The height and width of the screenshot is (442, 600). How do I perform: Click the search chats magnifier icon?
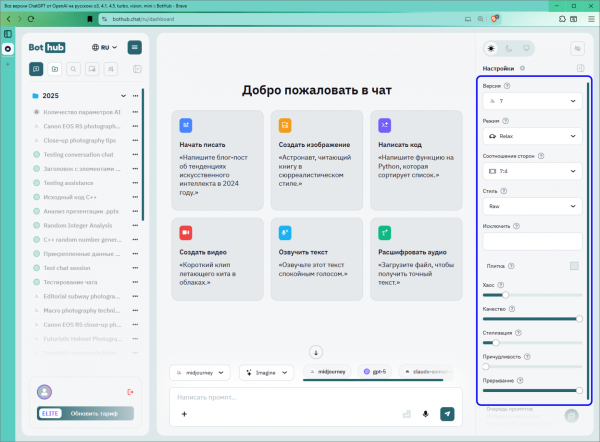tap(74, 69)
